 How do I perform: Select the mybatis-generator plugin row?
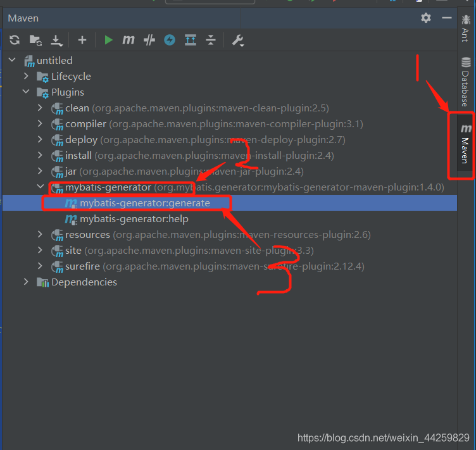tap(230, 187)
